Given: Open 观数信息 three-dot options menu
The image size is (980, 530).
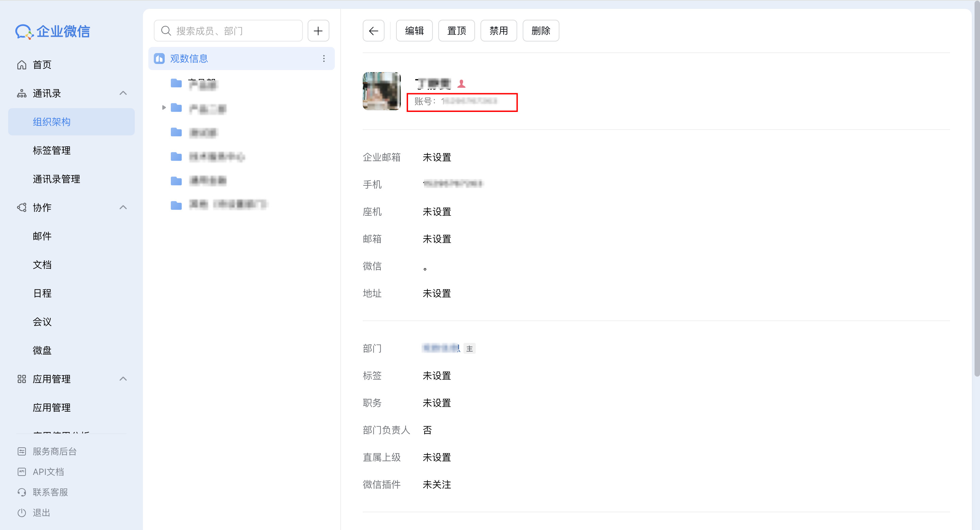Looking at the screenshot, I should [x=324, y=59].
